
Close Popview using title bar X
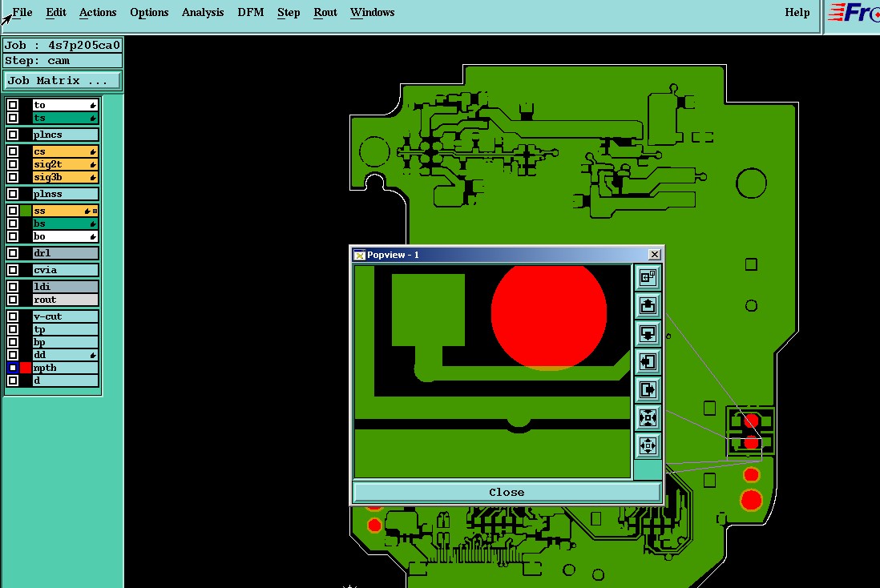click(654, 255)
